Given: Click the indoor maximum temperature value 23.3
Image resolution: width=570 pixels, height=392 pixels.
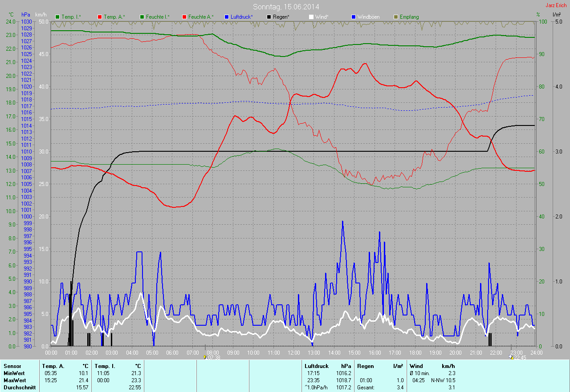Looking at the screenshot, I should (x=136, y=380).
